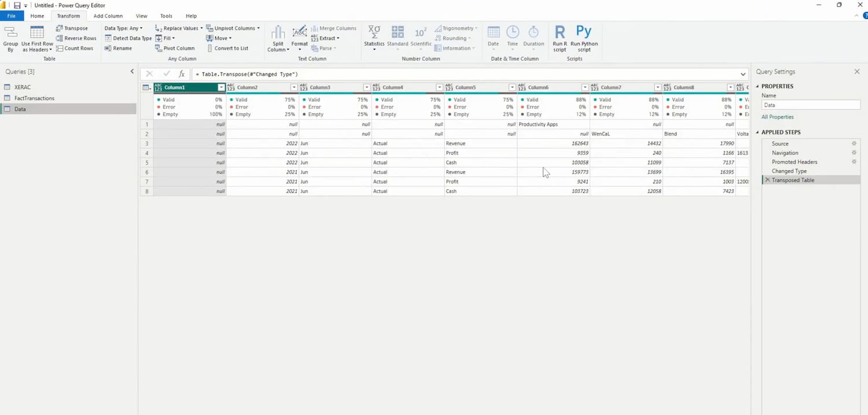Click Use First Row as Headers icon

point(37,39)
